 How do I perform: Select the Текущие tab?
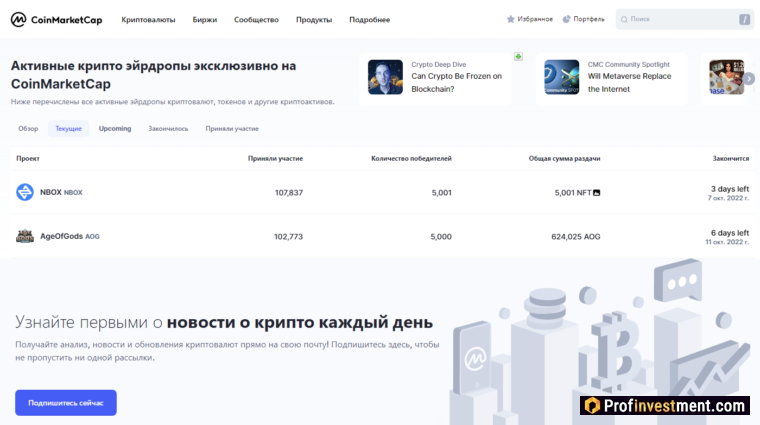coord(68,128)
